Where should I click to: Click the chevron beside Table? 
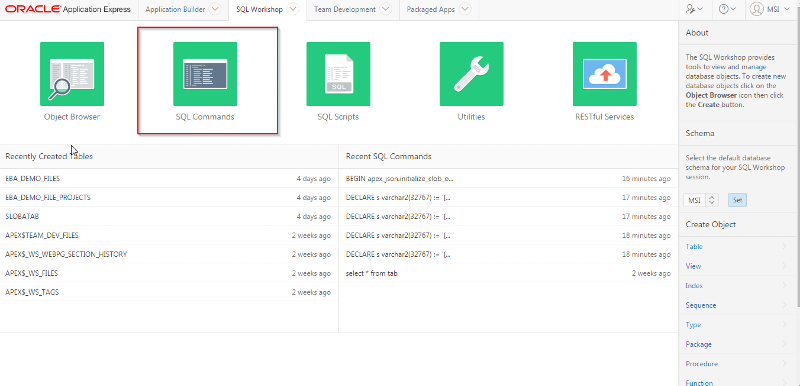tap(784, 246)
